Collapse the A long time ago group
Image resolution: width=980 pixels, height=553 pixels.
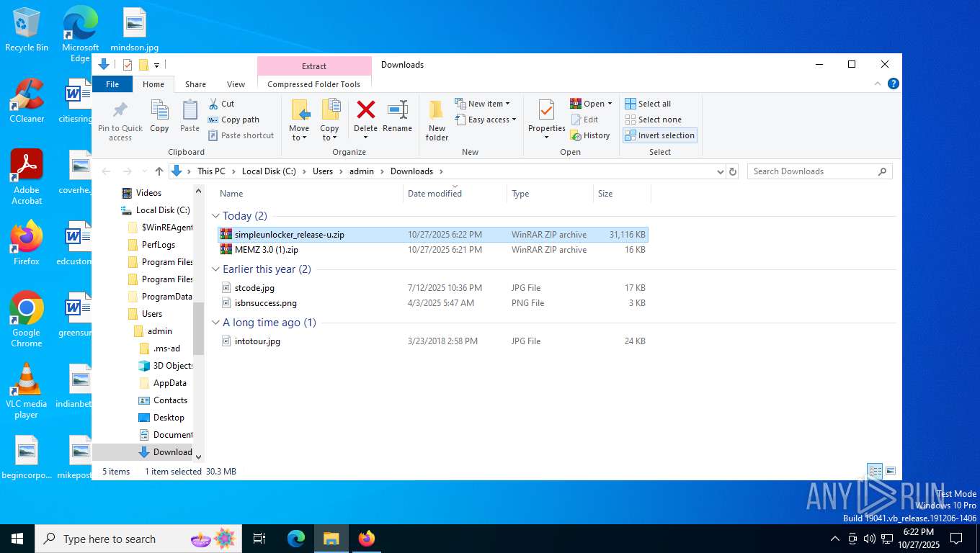(x=215, y=323)
